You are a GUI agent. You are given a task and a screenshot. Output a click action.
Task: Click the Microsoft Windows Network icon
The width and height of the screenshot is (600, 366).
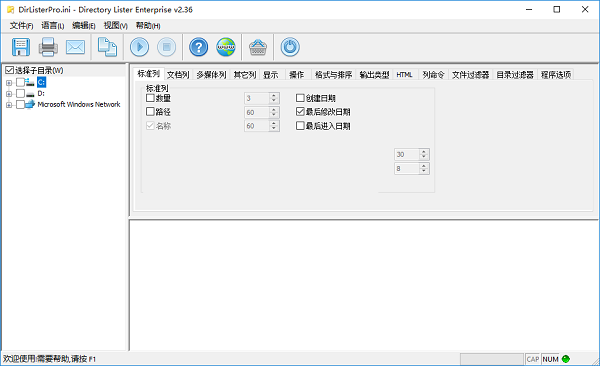point(30,104)
